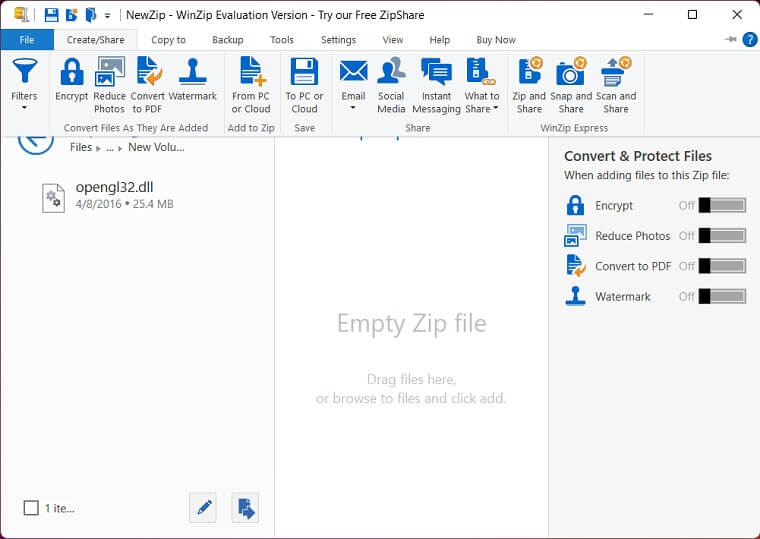Click the WinZip application icon in title bar

[22, 15]
